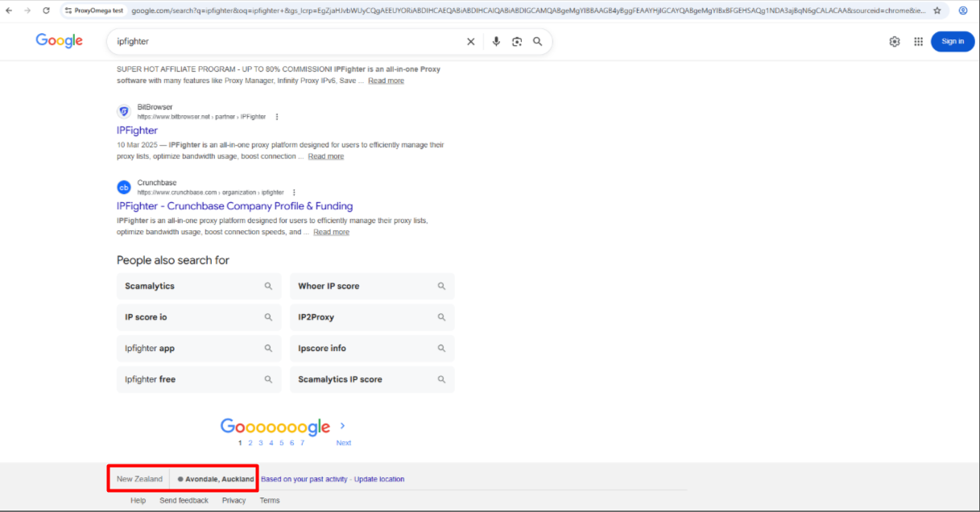The width and height of the screenshot is (980, 512).
Task: Click the New Zealand footer text
Action: (139, 479)
